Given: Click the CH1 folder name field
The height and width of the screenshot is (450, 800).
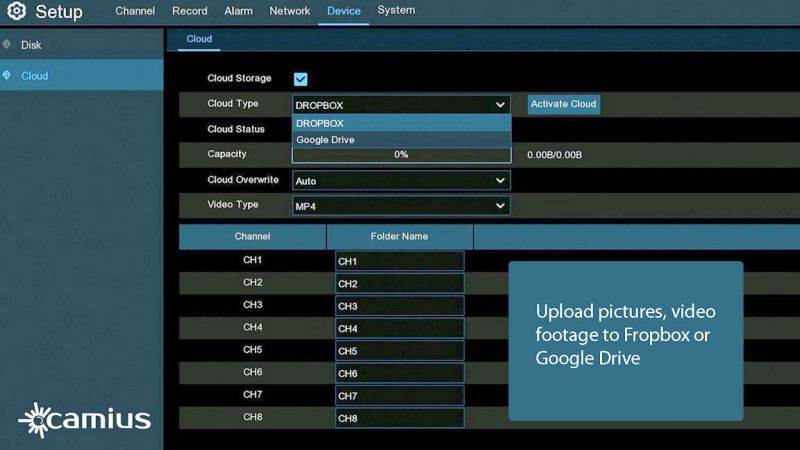Looking at the screenshot, I should pos(399,261).
